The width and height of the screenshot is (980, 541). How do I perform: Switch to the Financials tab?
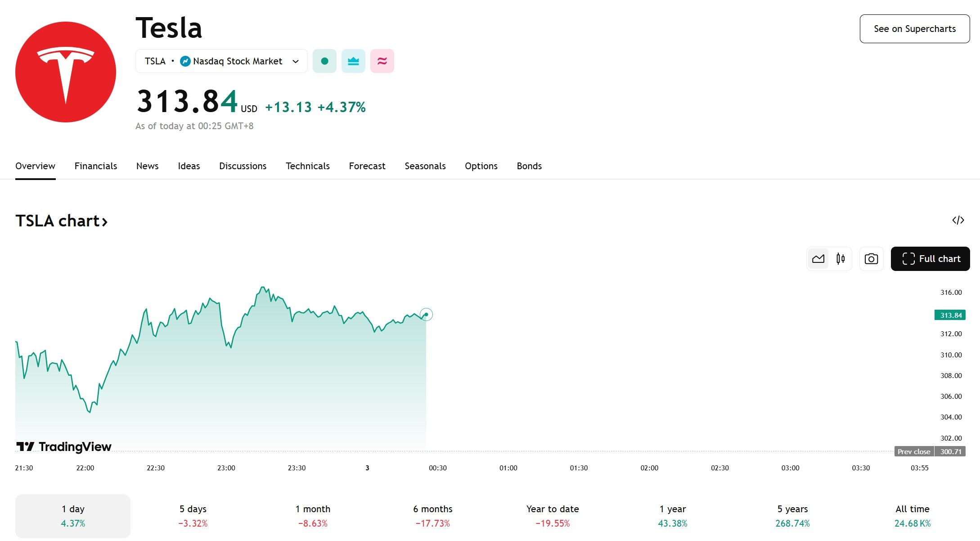click(x=96, y=166)
